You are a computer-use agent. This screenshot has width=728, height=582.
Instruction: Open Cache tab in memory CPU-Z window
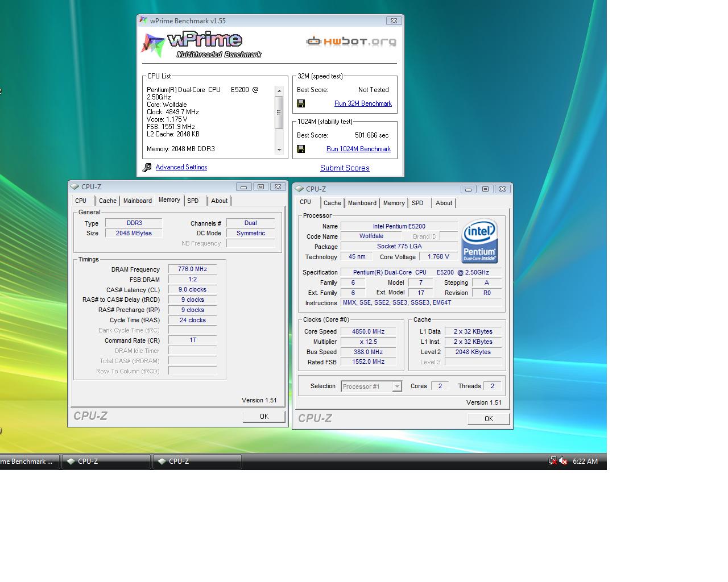pyautogui.click(x=107, y=201)
